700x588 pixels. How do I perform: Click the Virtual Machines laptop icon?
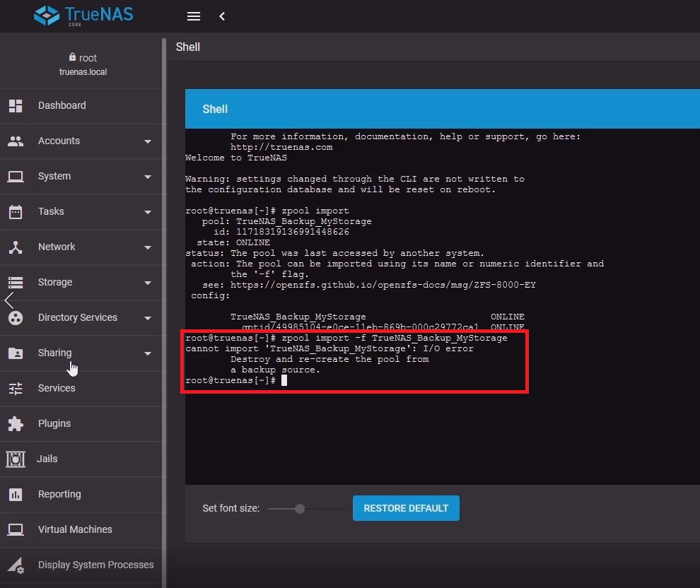click(16, 529)
